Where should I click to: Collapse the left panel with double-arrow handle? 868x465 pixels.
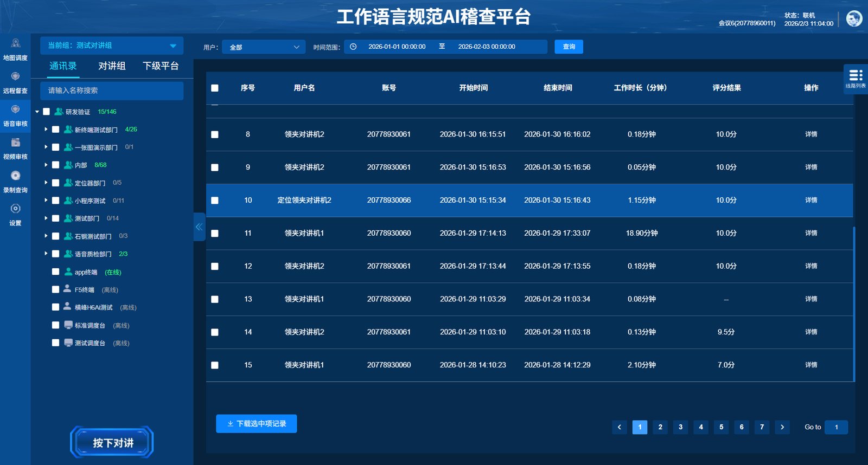click(x=199, y=227)
